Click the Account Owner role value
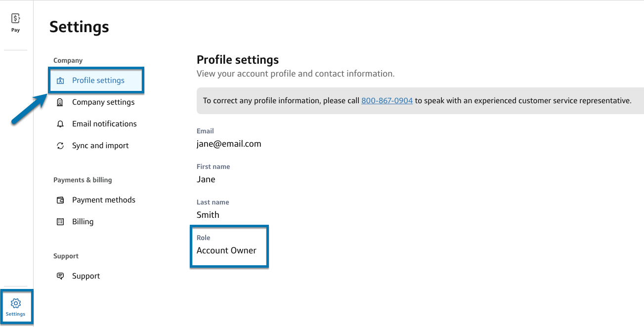The width and height of the screenshot is (644, 327). coord(226,250)
